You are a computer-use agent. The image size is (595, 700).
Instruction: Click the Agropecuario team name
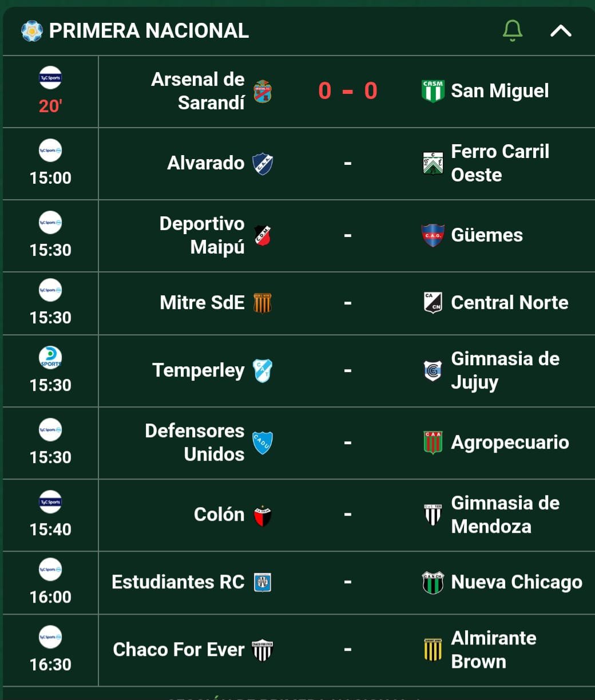(510, 442)
